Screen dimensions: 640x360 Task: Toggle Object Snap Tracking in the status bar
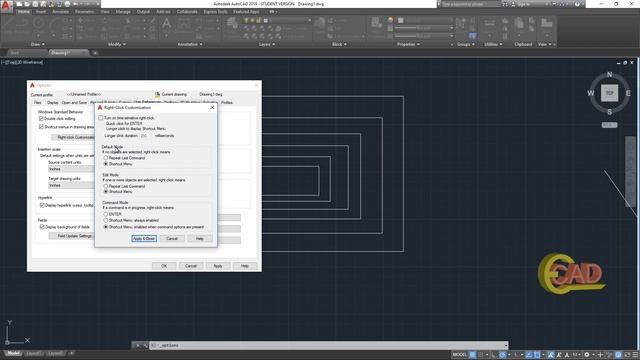(529, 355)
